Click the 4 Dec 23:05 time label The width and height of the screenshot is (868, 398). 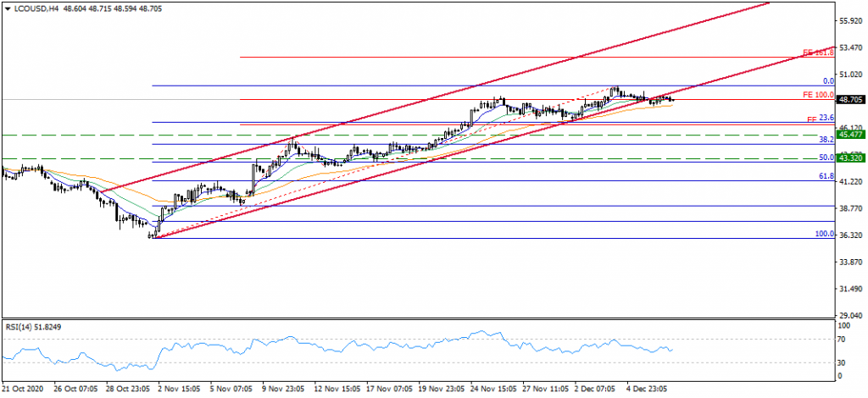click(x=646, y=390)
